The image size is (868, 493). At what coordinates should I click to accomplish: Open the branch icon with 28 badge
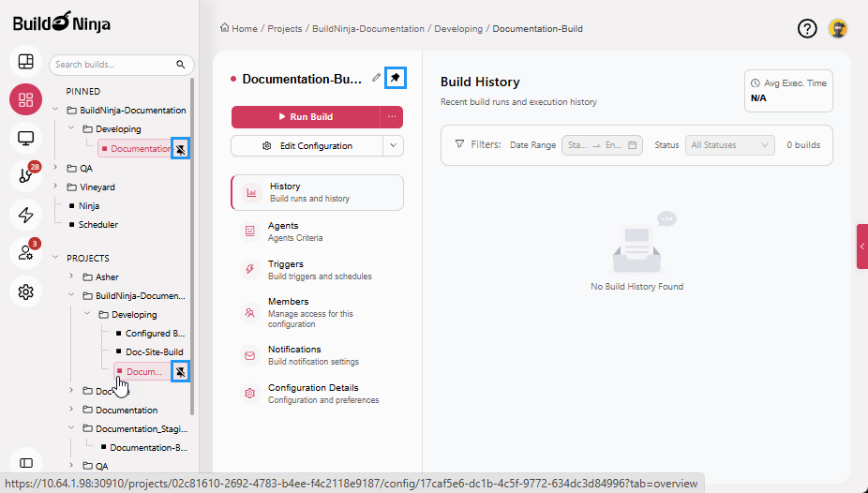coord(25,176)
